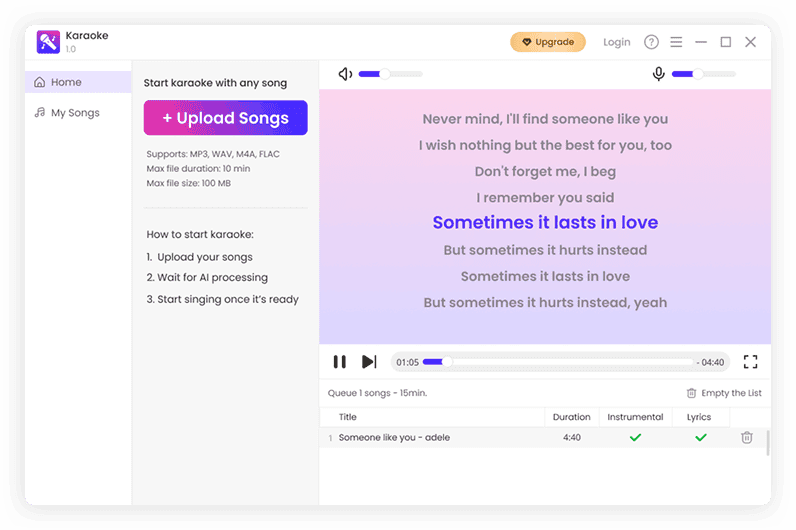Viewport: 796px width, 530px height.
Task: Click the remaining time -04:40
Action: 710,362
